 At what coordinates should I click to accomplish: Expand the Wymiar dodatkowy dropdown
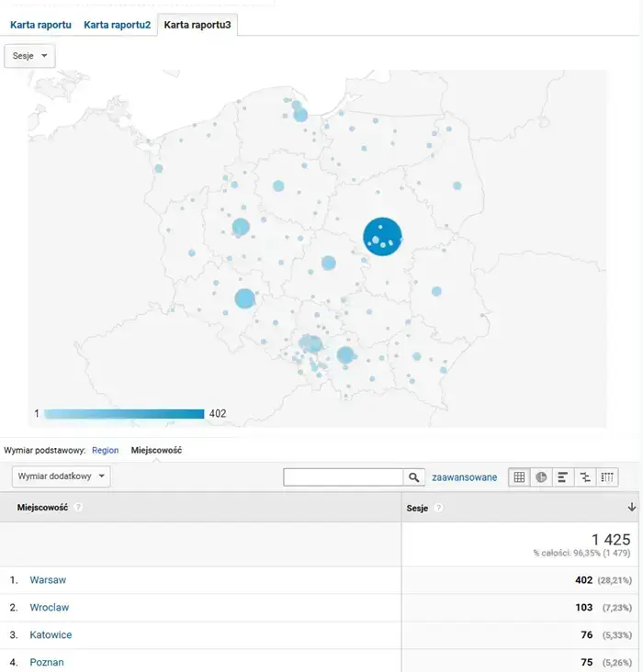click(x=61, y=477)
